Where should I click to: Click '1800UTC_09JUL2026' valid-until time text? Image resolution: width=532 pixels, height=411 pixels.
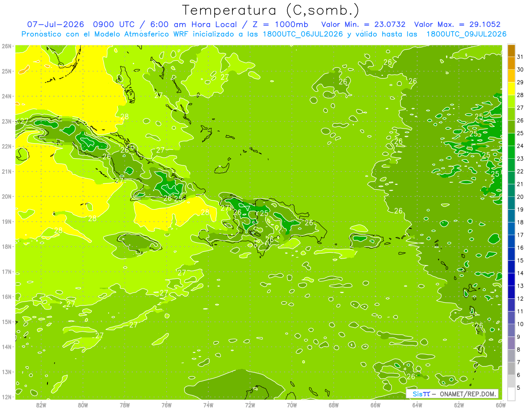pyautogui.click(x=466, y=34)
